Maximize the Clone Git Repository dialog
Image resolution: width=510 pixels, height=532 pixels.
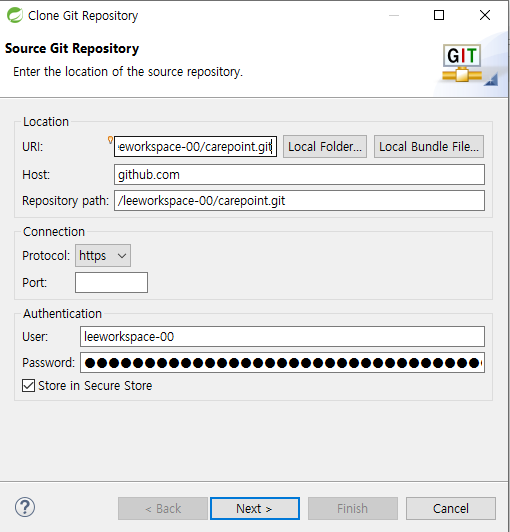439,15
